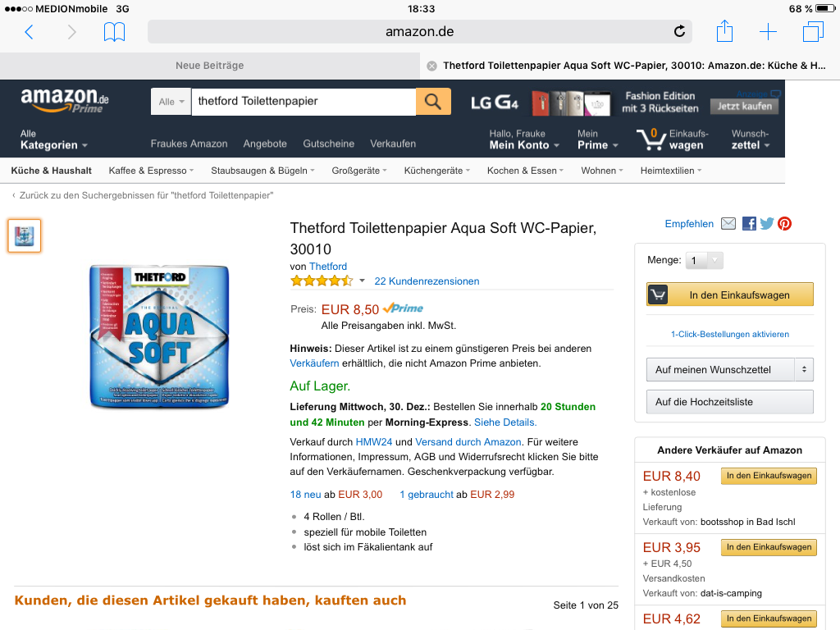Open the Menge quantity dropdown
This screenshot has height=630, width=840.
(704, 260)
